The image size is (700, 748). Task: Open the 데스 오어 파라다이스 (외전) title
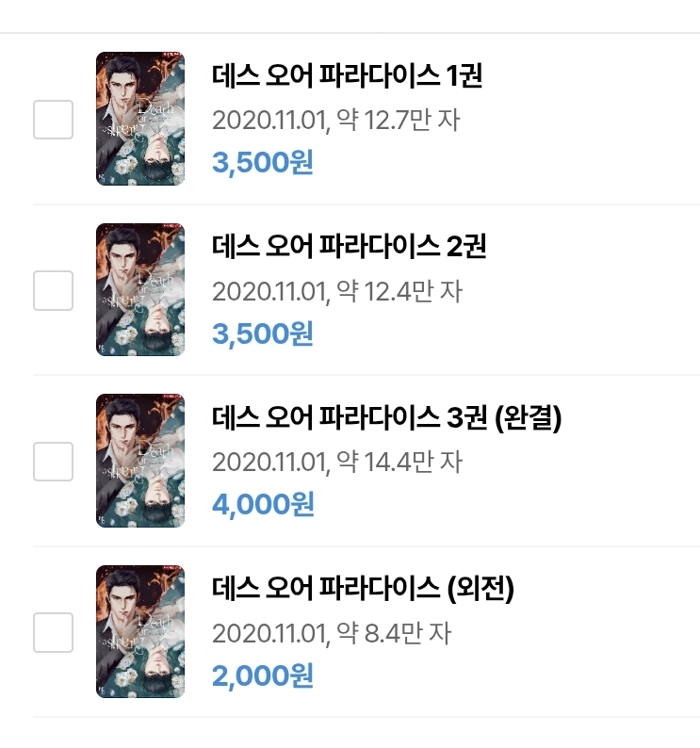point(363,589)
